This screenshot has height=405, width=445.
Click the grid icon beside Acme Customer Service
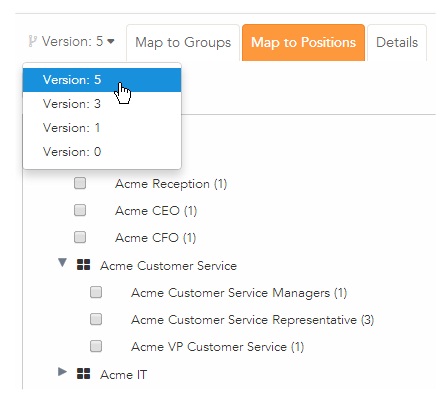point(83,265)
